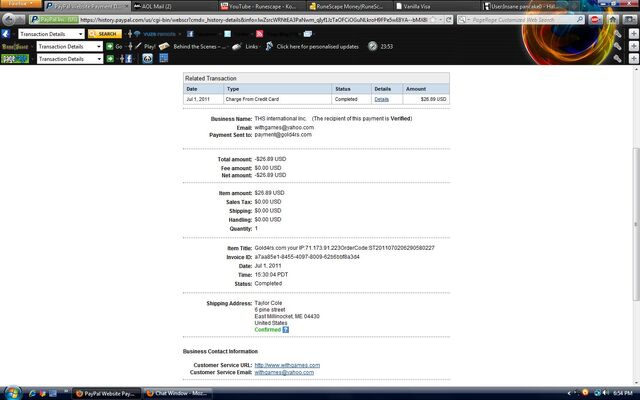The width and height of the screenshot is (640, 400).
Task: Click the reload page icon in address bar
Action: [449, 19]
